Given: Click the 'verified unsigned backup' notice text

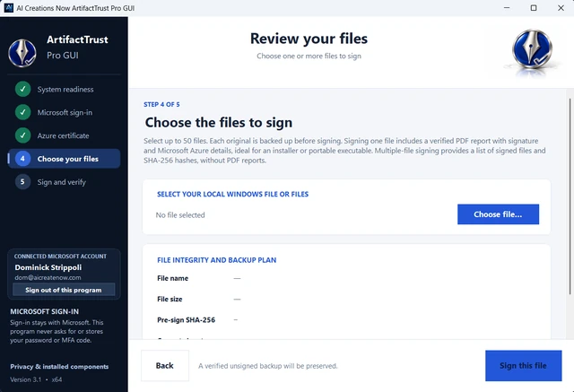Looking at the screenshot, I should 268,366.
